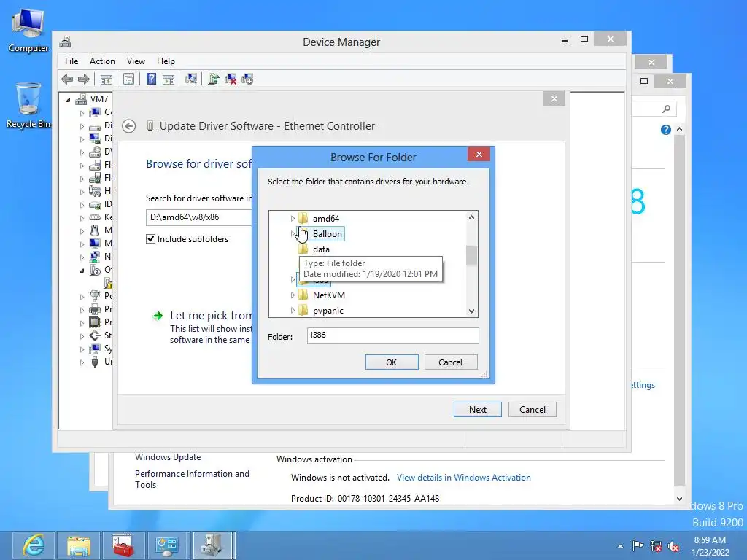
Task: Open View details in Windows Activation link
Action: point(463,478)
